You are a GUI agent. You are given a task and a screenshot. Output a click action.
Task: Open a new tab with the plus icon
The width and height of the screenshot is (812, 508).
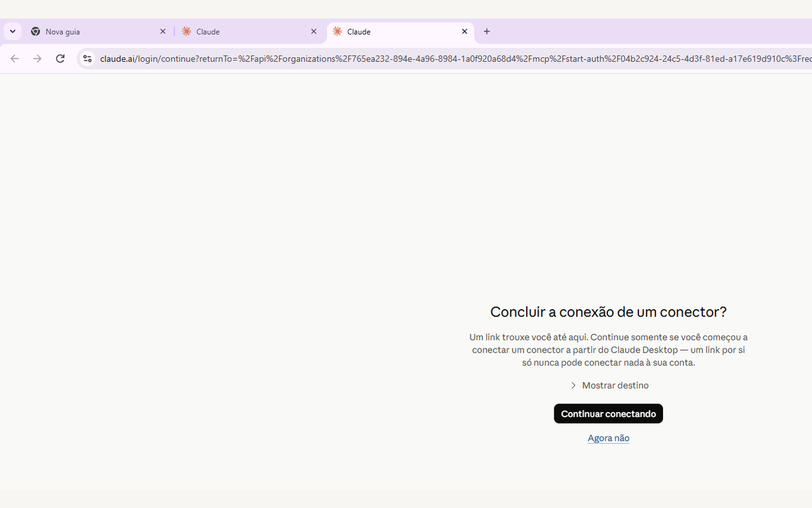point(487,32)
